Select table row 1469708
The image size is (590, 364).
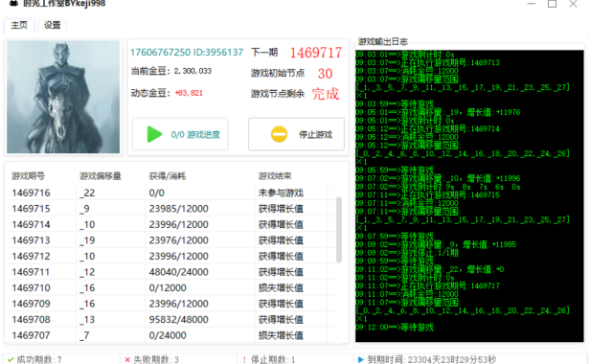tap(171, 319)
